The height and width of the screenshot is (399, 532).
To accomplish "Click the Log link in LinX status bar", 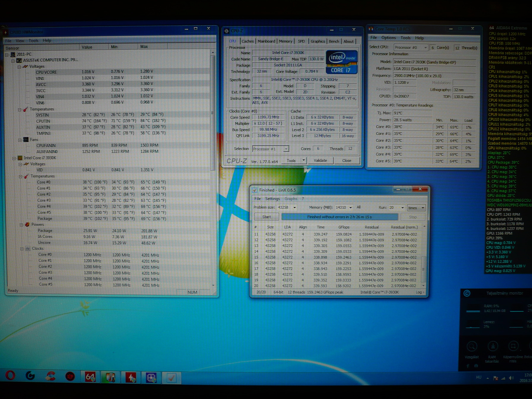I will [420, 292].
